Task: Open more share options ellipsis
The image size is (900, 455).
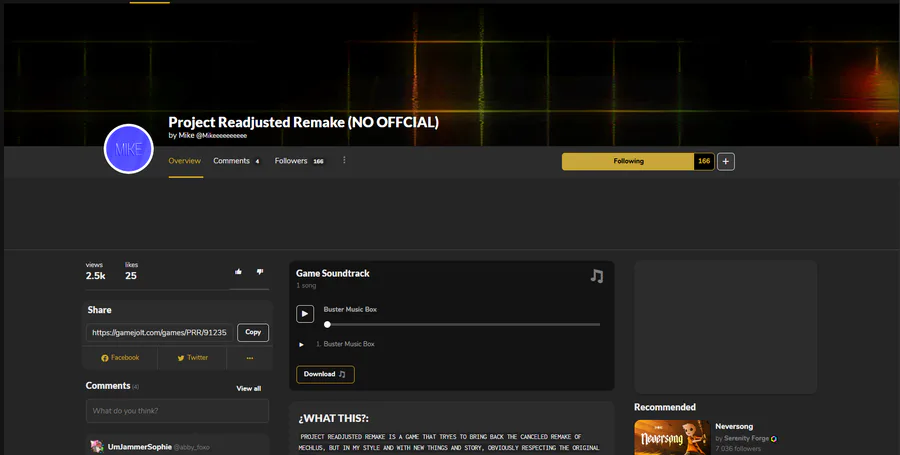Action: pyautogui.click(x=250, y=357)
